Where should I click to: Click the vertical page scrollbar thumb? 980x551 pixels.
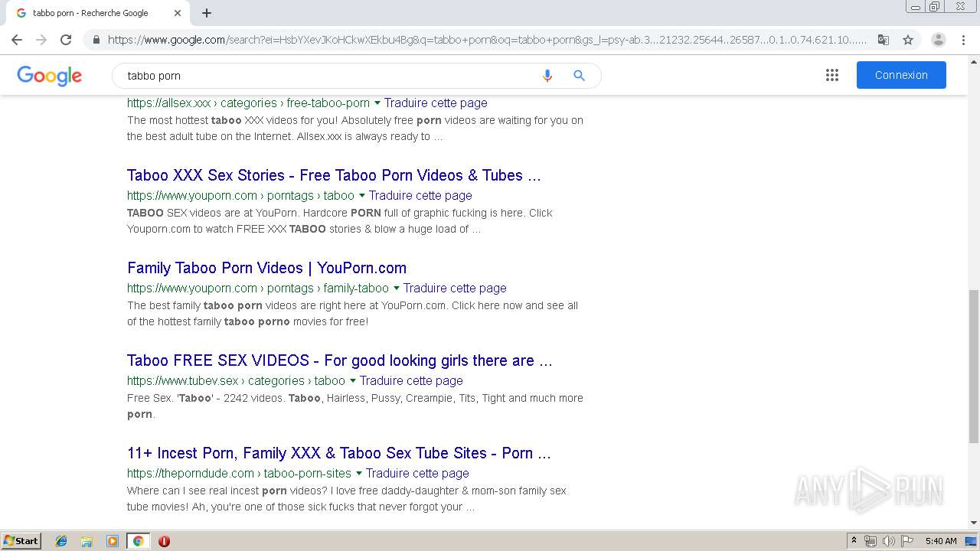(974, 366)
